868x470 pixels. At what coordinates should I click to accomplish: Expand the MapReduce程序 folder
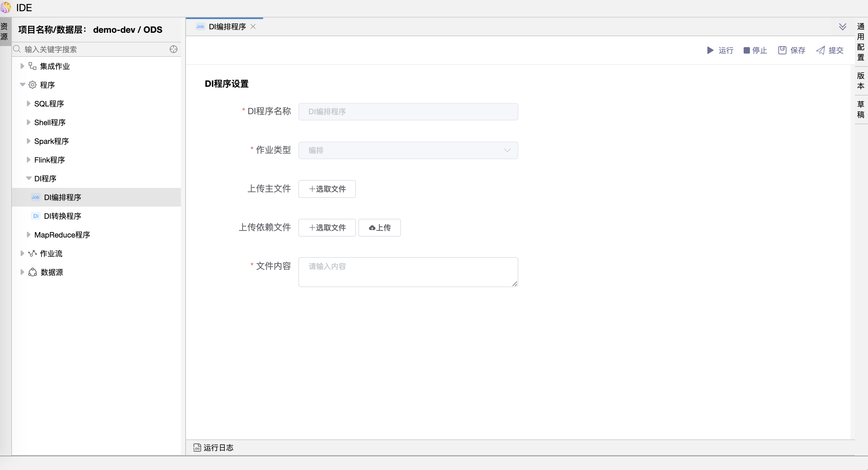(x=28, y=235)
